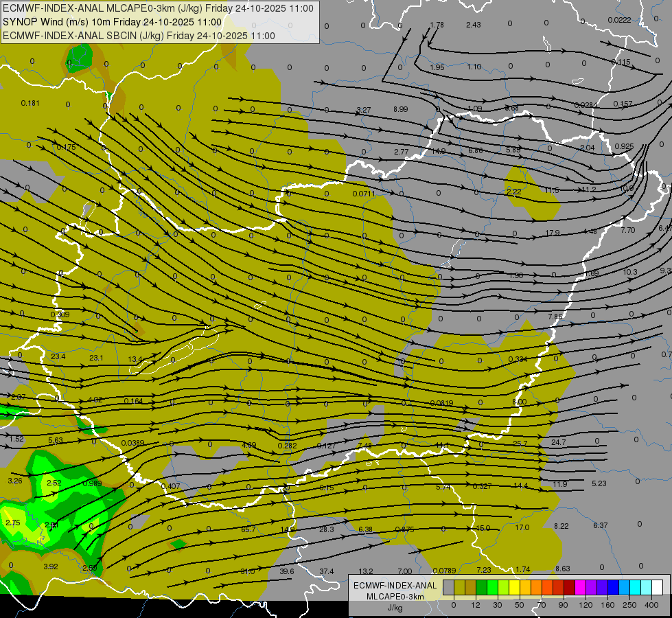Click the map value '3.27'
672x618 pixels.
pos(363,110)
